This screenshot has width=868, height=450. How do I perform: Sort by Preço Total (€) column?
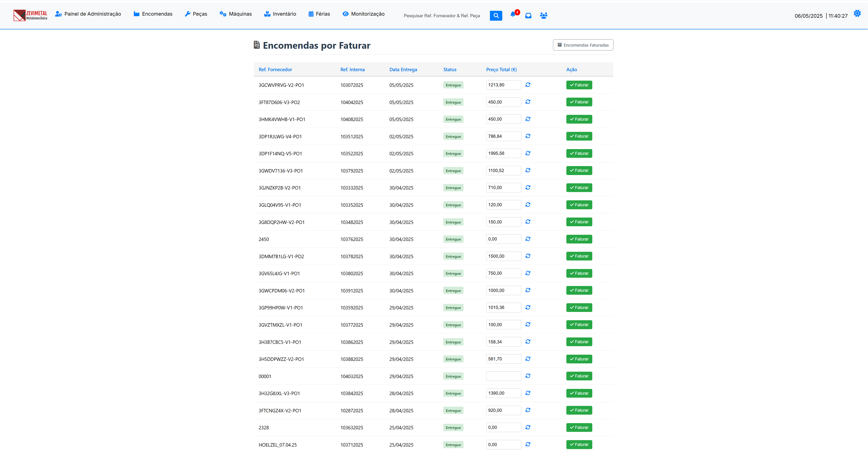coord(501,69)
